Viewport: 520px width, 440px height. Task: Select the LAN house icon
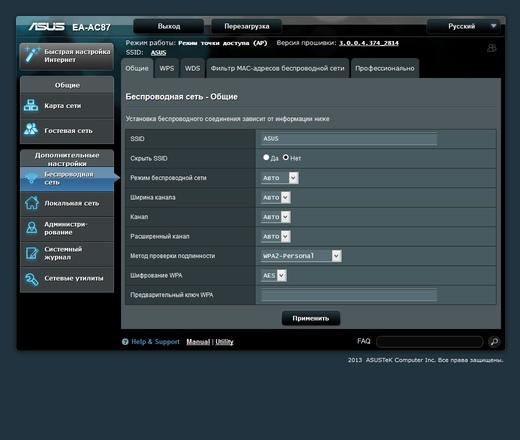[x=32, y=203]
